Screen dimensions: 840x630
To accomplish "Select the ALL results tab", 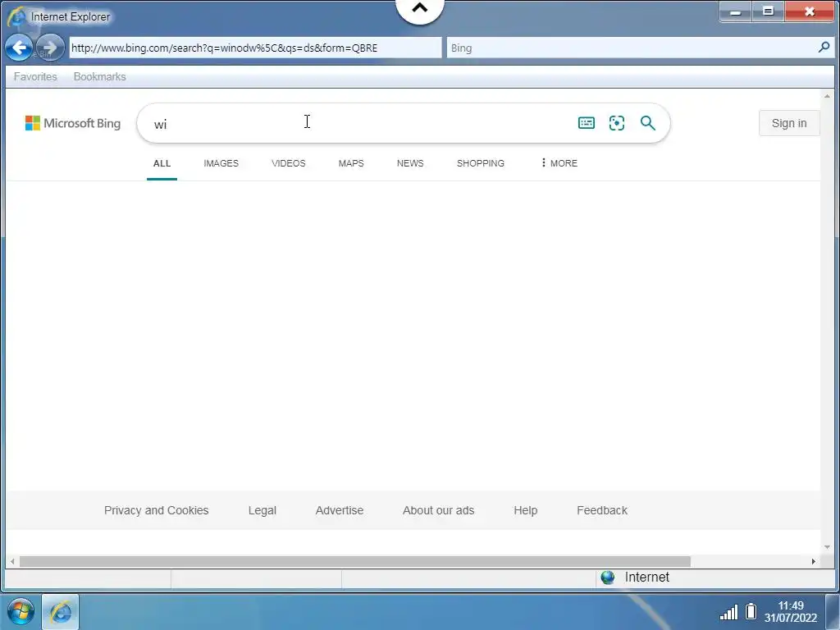I will 162,163.
